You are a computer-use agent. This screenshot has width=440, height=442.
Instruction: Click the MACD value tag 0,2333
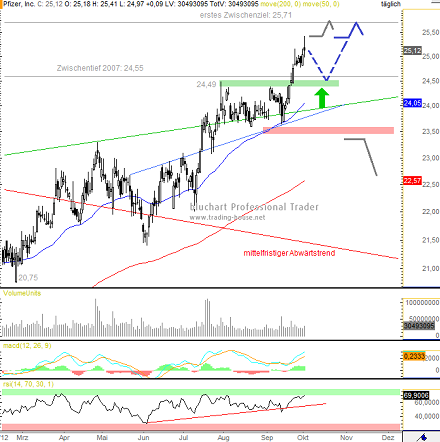coord(414,356)
